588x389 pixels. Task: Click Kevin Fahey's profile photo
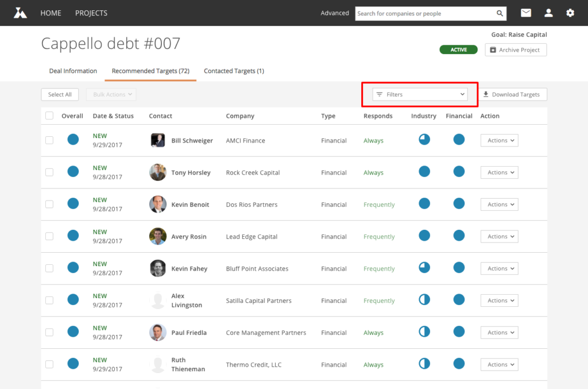click(x=158, y=268)
